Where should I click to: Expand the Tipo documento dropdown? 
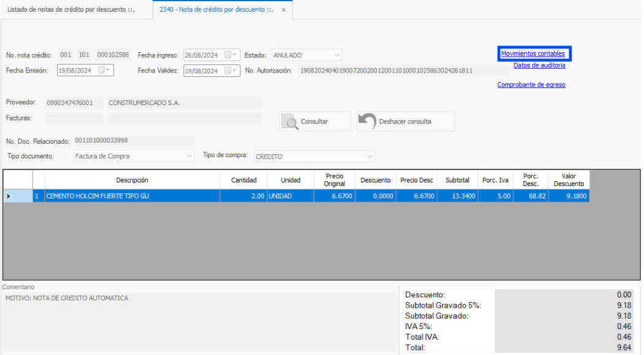[189, 157]
